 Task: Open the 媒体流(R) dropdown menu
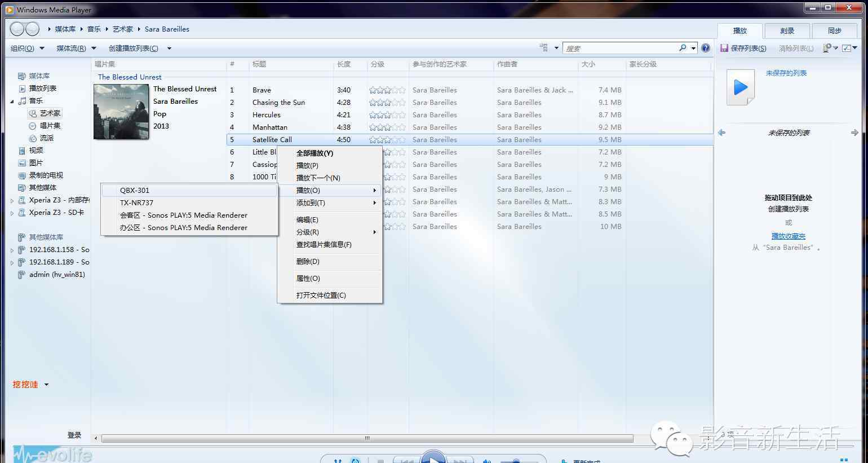click(76, 48)
